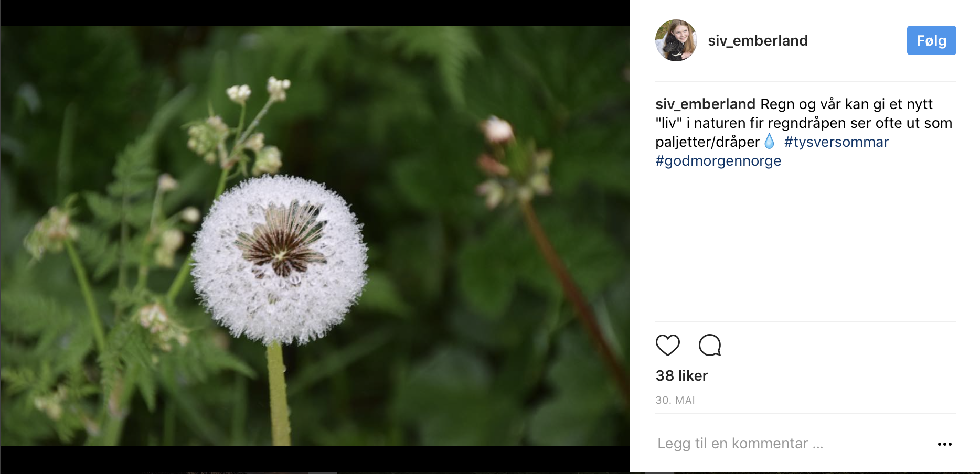This screenshot has height=474, width=980.
Task: Click the comment speech bubble icon
Action: click(x=710, y=345)
